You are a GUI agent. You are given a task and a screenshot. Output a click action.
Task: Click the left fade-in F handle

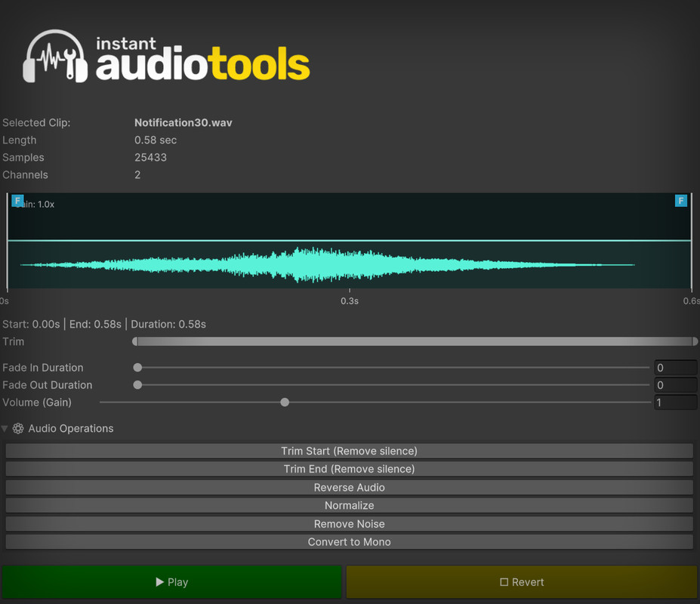click(x=17, y=201)
